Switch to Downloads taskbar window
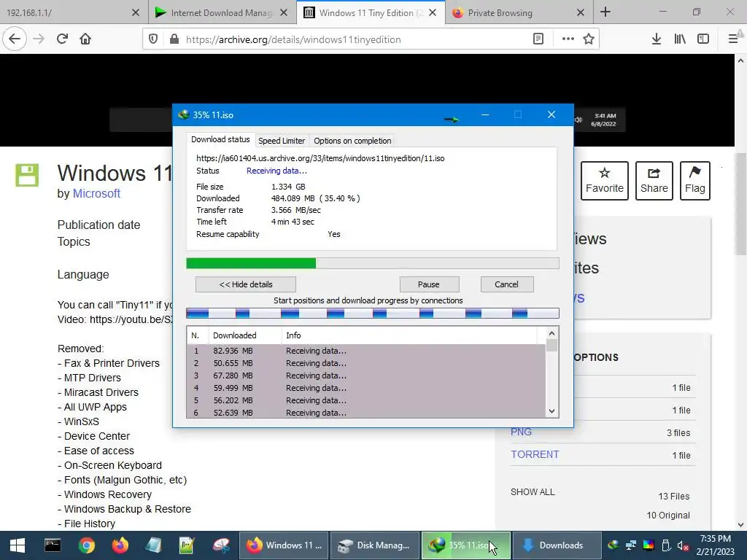This screenshot has height=560, width=747. click(555, 545)
